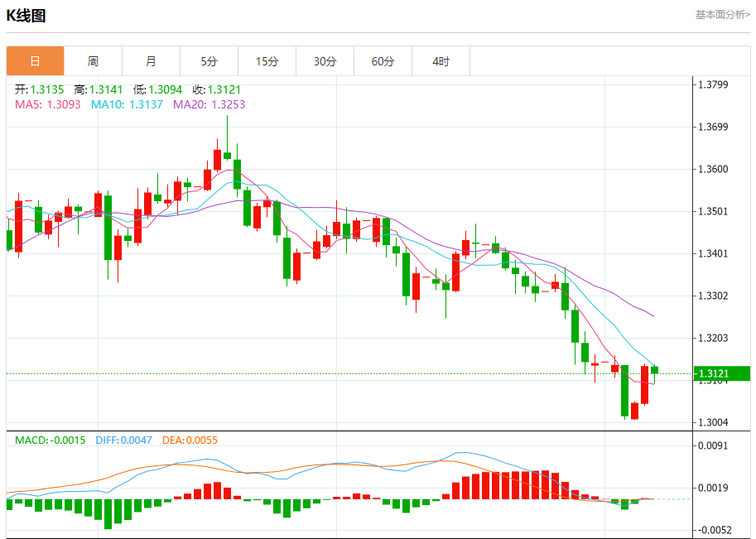Select the 日 daily chart tab

click(x=36, y=61)
